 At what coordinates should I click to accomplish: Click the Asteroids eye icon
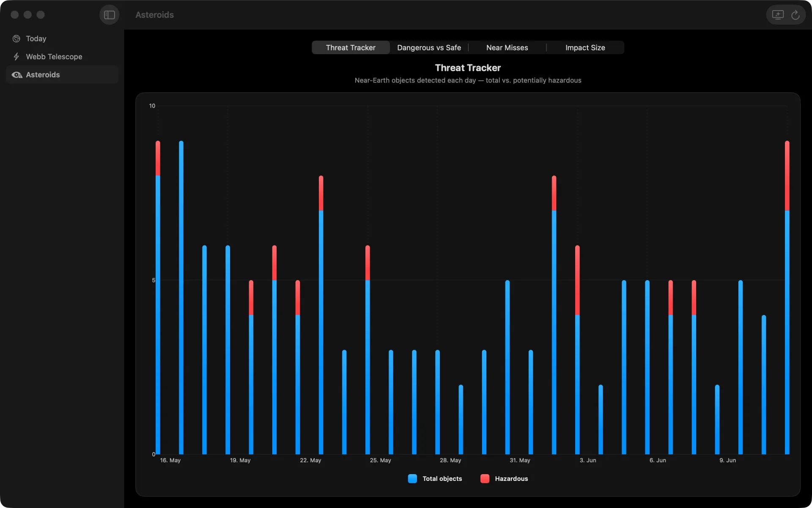17,75
